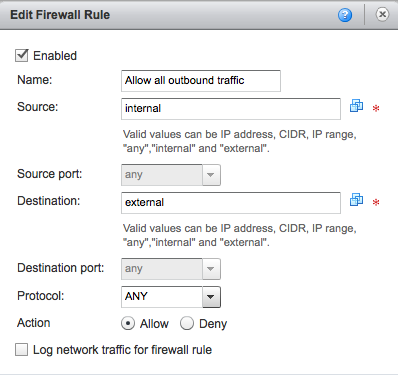Click the Enabled label text
Image resolution: width=398 pixels, height=375 pixels.
point(55,56)
